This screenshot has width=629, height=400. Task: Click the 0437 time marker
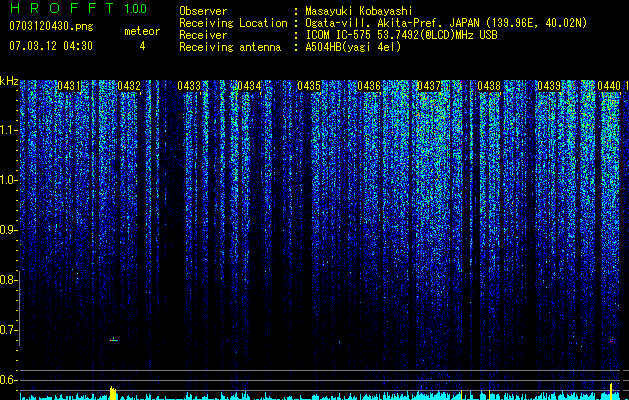coord(429,86)
